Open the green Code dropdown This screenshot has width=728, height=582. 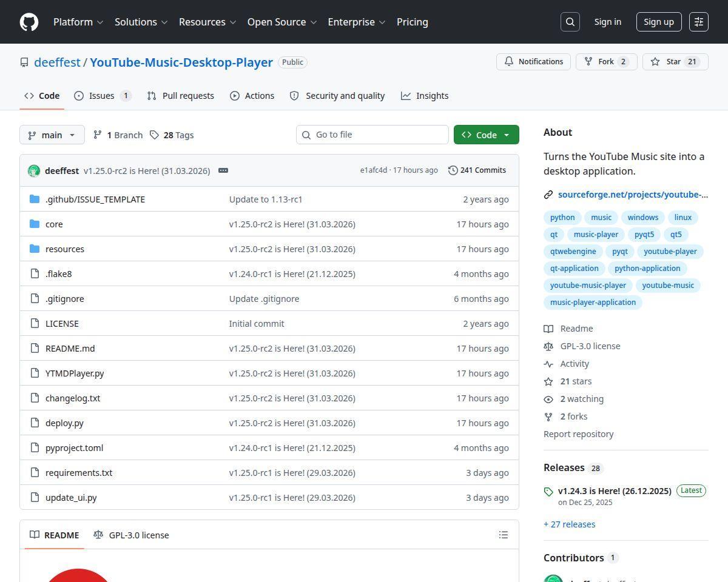[x=487, y=135]
